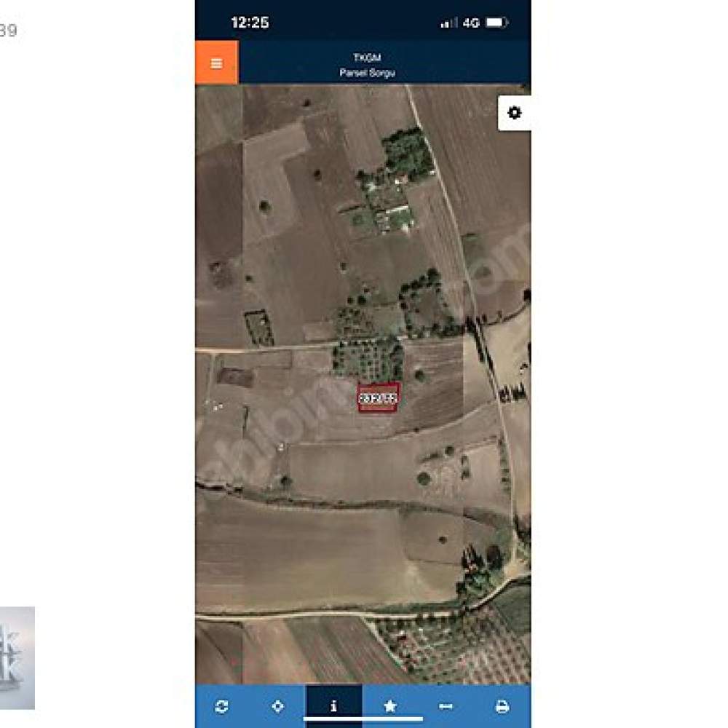Tap the favorites star icon
Viewport: 728px width, 728px height.
coord(390,706)
